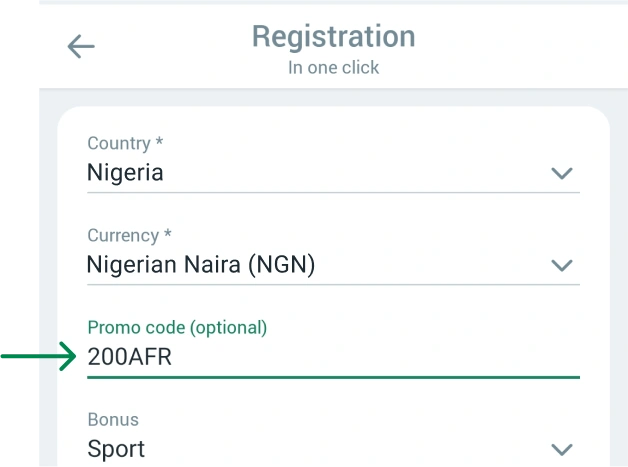Expand the Country dropdown chevron
The height and width of the screenshot is (467, 628).
[562, 173]
